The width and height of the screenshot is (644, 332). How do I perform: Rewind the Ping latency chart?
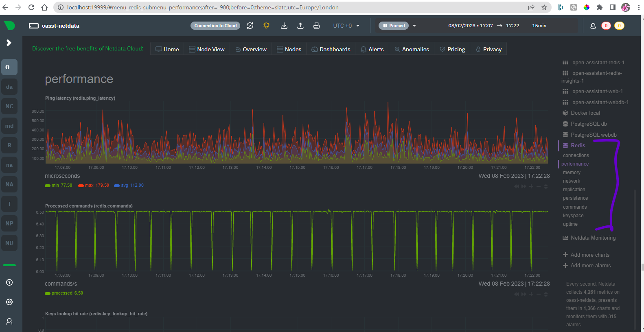(517, 186)
